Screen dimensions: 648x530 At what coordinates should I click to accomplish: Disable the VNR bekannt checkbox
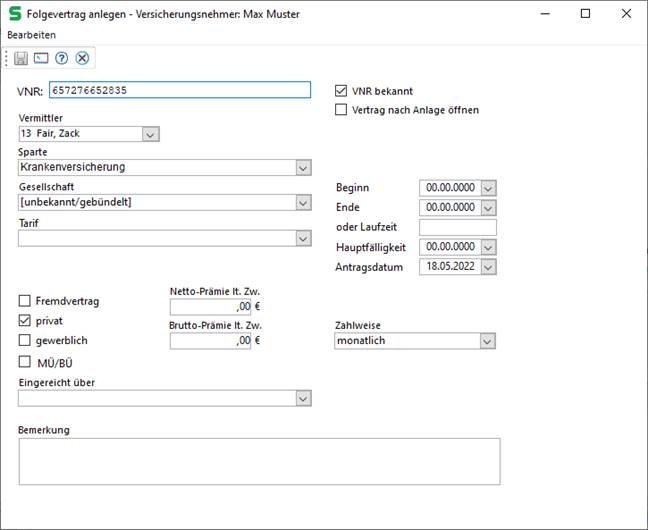click(341, 90)
